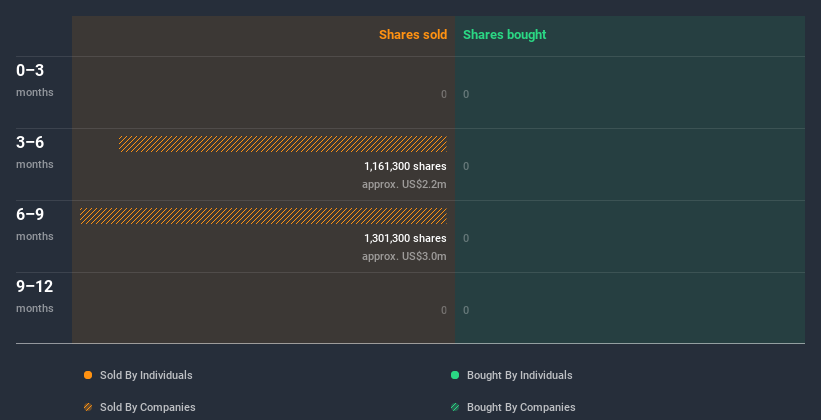821x420 pixels.
Task: Click the Sold By Individuals orange dot
Action: (x=88, y=375)
